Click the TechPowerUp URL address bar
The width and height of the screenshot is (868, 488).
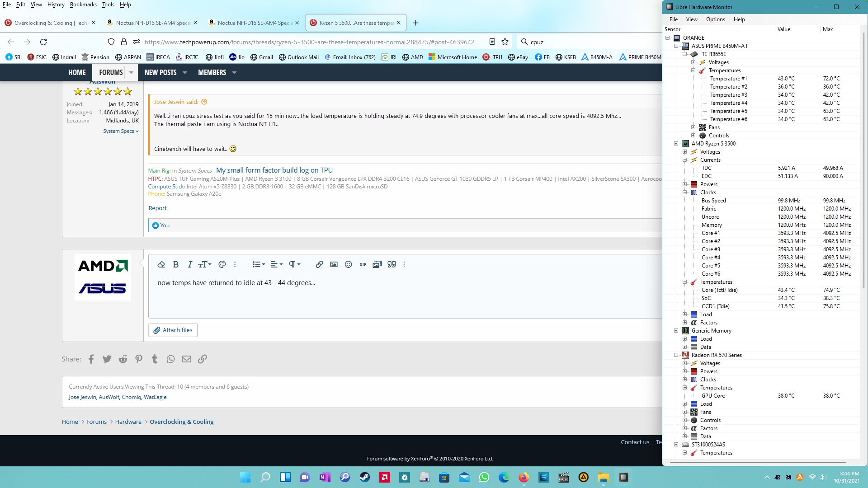pos(309,42)
